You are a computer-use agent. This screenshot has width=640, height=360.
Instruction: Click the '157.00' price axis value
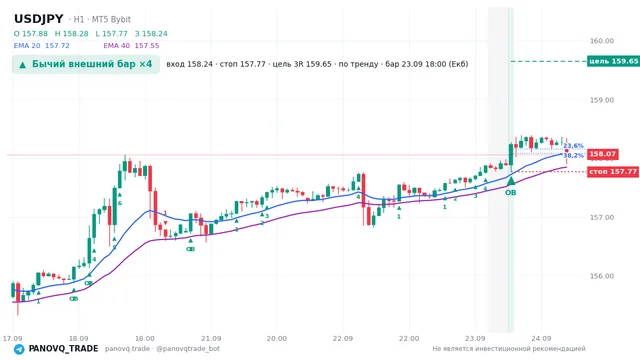[x=602, y=218]
